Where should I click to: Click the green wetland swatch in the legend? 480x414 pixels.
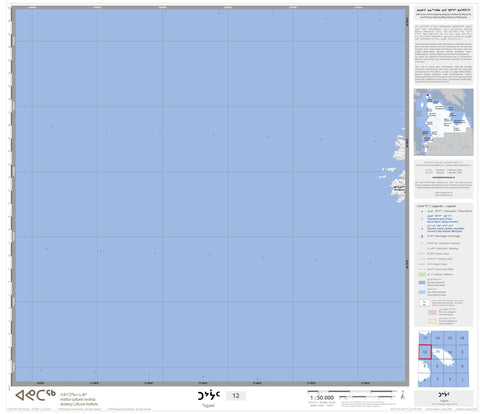422,275
